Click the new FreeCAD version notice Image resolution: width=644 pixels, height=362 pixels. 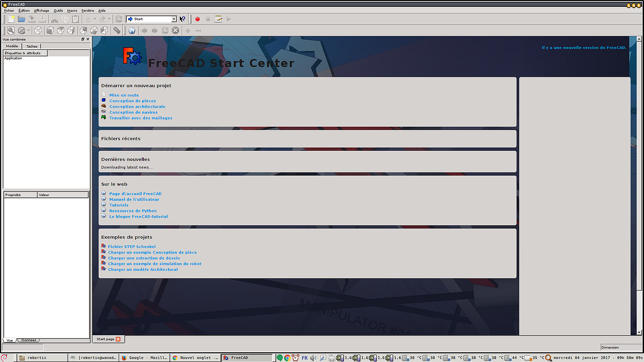(584, 48)
